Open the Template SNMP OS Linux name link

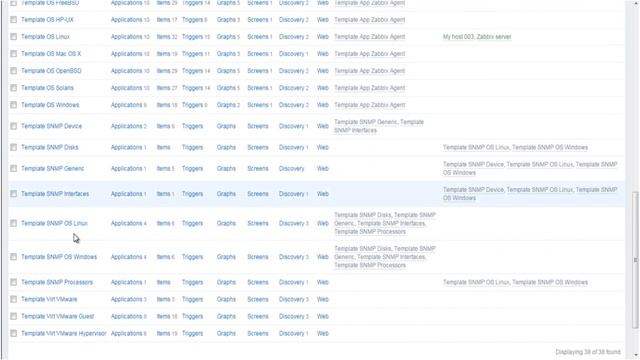[x=54, y=223]
